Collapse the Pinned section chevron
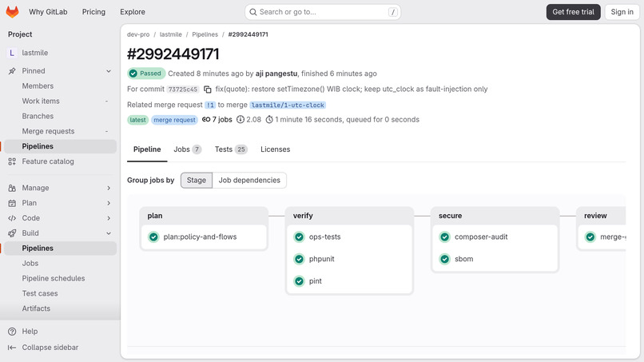 coord(109,70)
